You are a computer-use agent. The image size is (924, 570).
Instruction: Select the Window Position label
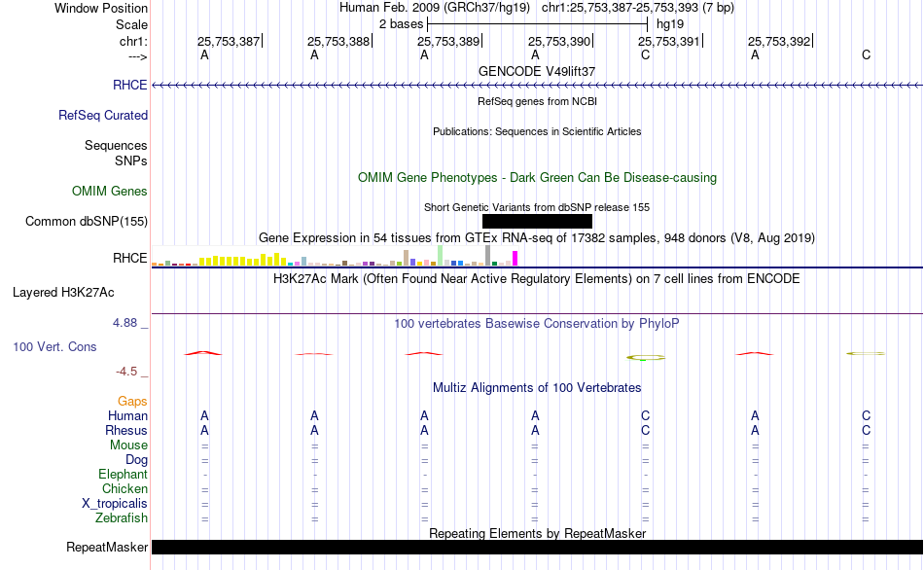[101, 8]
